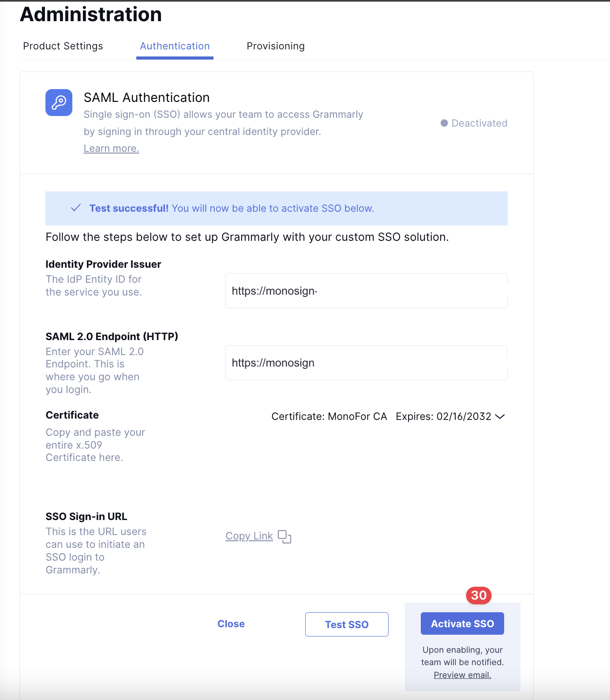The width and height of the screenshot is (610, 700).
Task: Click the red 30 step badge
Action: pos(479,595)
